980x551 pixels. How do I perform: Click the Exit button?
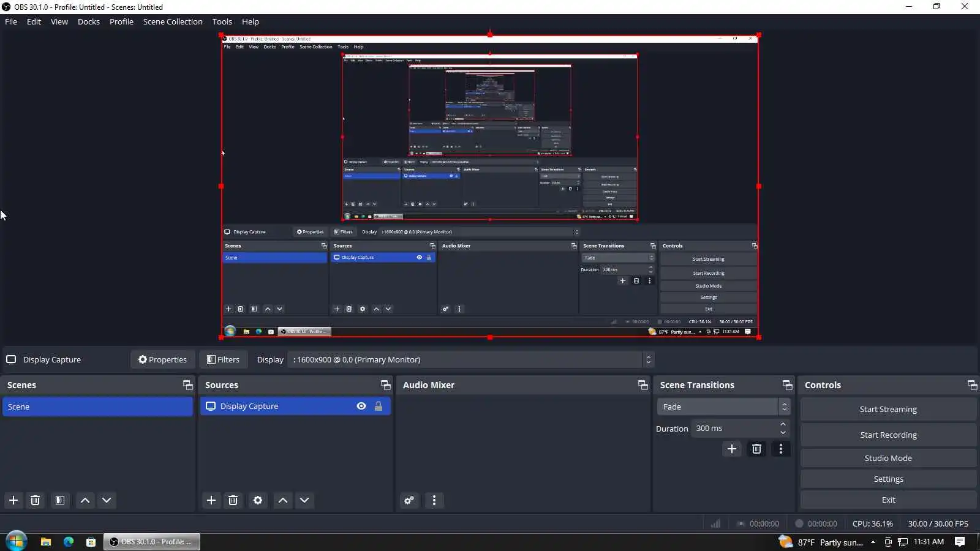coord(888,500)
